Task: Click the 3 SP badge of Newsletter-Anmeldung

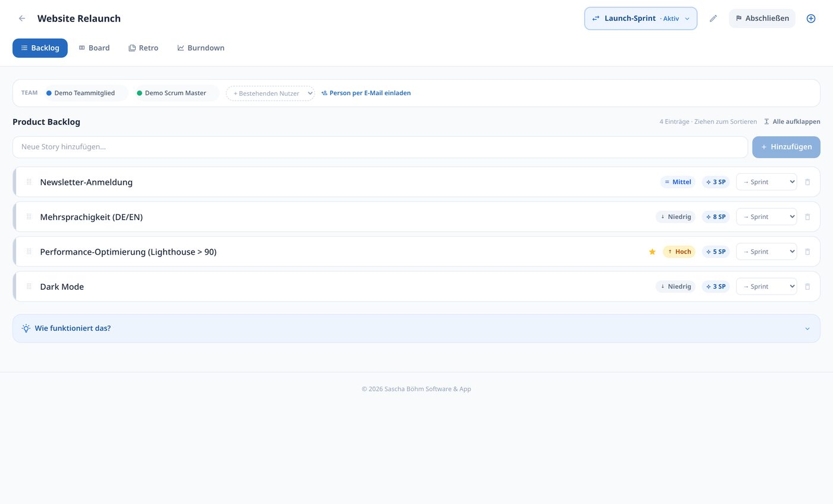Action: (x=716, y=182)
